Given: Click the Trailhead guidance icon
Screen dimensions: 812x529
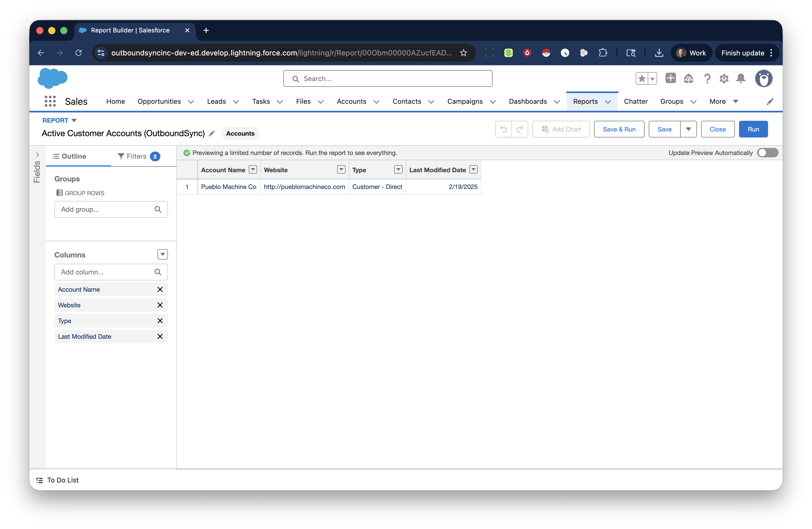Looking at the screenshot, I should pyautogui.click(x=689, y=79).
